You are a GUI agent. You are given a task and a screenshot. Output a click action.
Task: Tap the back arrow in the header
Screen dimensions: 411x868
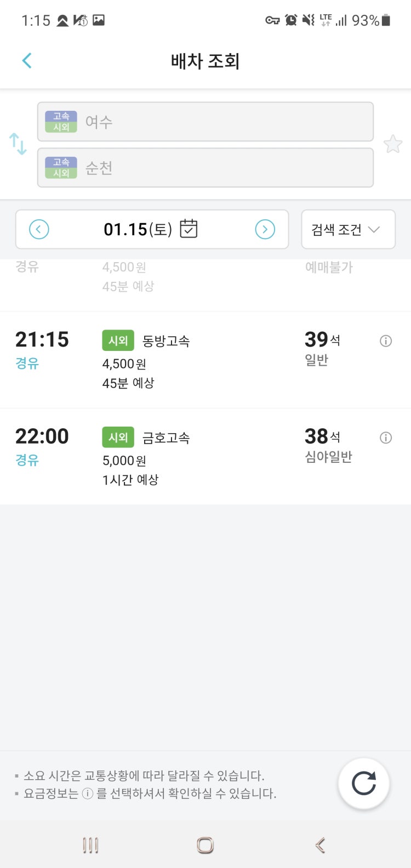[27, 61]
